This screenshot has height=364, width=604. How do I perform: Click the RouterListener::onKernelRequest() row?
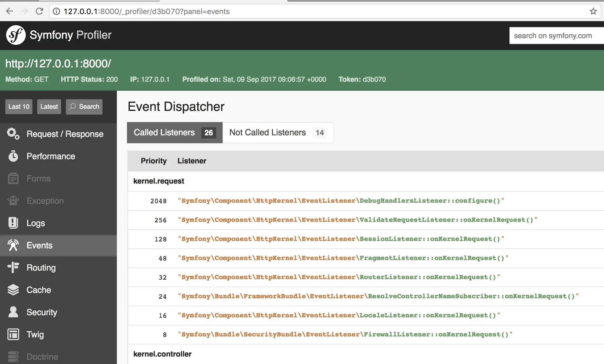pos(366,277)
